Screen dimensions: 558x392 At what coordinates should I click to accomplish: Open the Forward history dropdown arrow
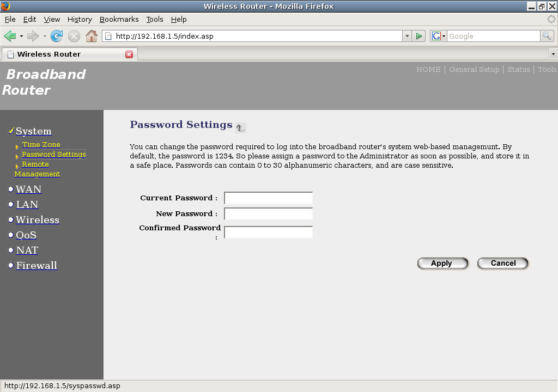(x=45, y=36)
